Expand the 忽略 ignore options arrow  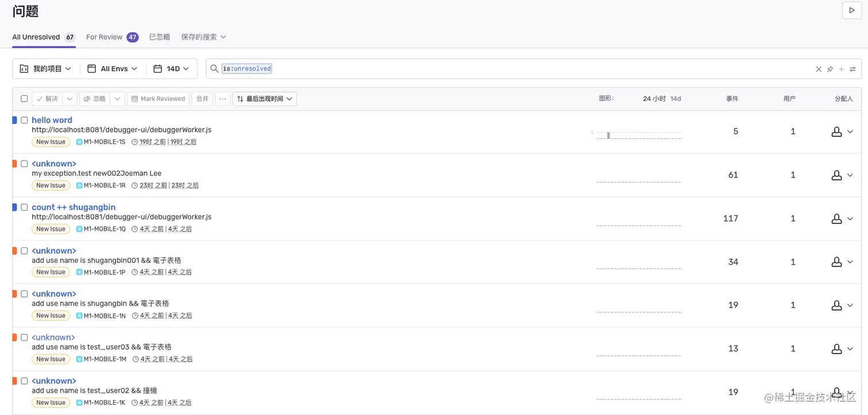(x=117, y=99)
